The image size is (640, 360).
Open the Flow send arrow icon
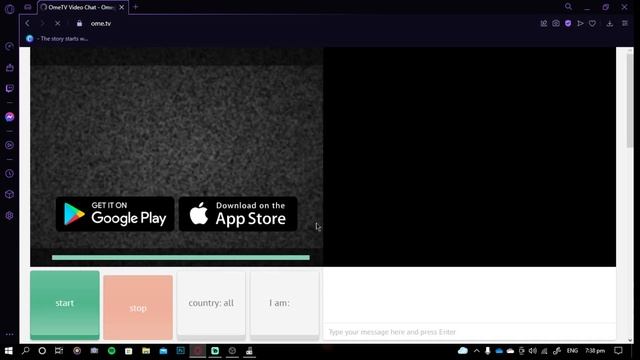[580, 24]
